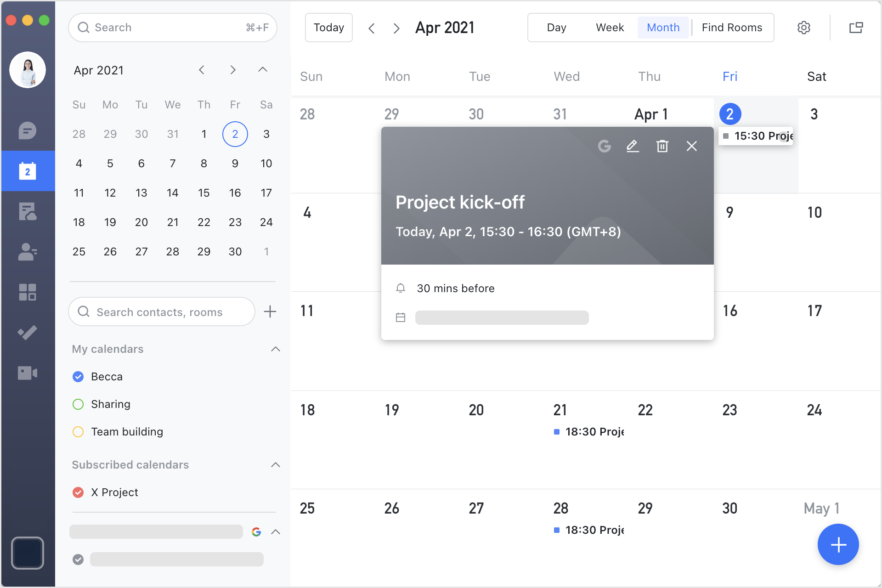Enable the Team building calendar

(78, 431)
